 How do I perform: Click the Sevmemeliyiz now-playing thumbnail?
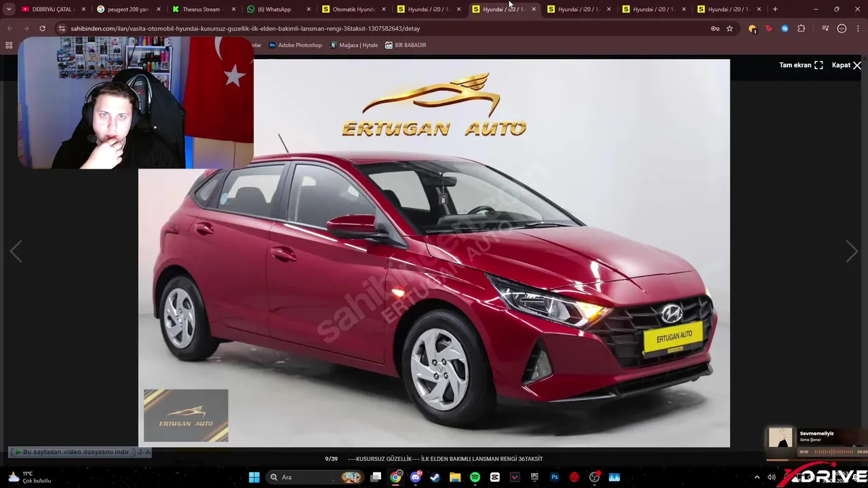(781, 438)
